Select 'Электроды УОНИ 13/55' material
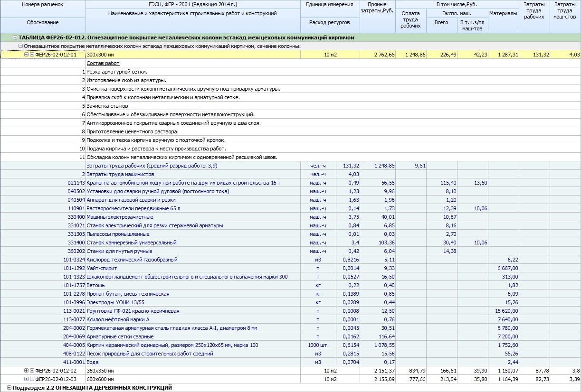The image size is (581, 392). [x=115, y=302]
